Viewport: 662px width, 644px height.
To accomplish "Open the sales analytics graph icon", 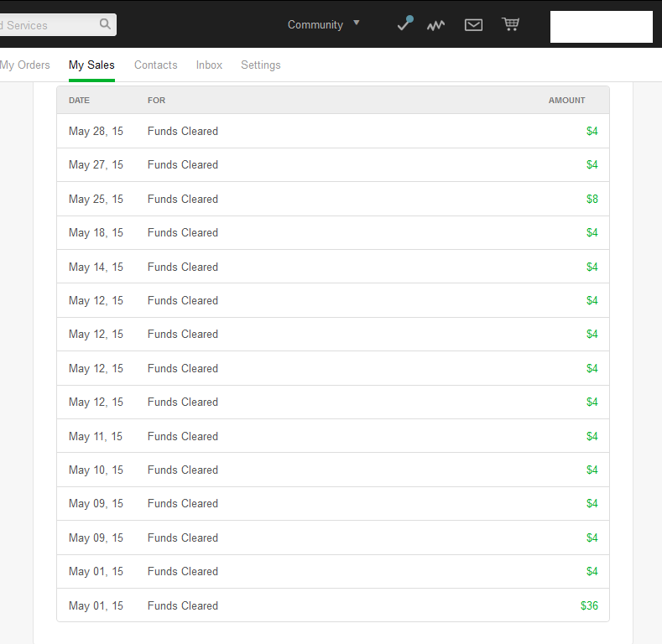I will 435,25.
